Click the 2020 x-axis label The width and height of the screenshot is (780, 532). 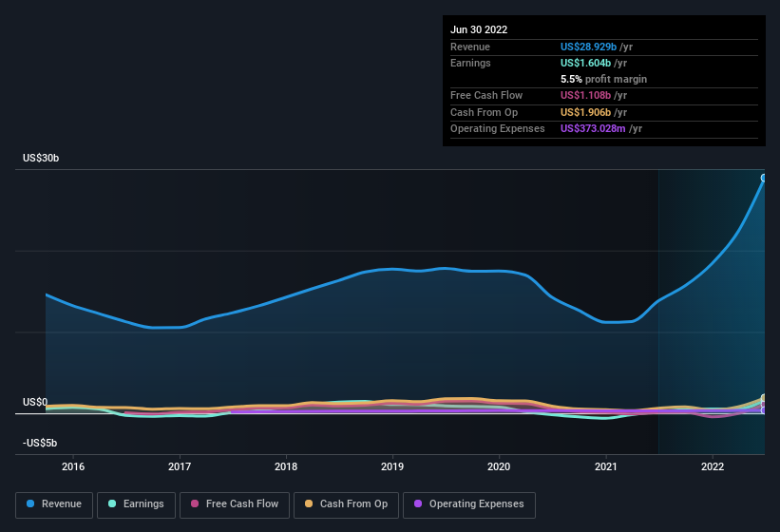click(x=499, y=466)
